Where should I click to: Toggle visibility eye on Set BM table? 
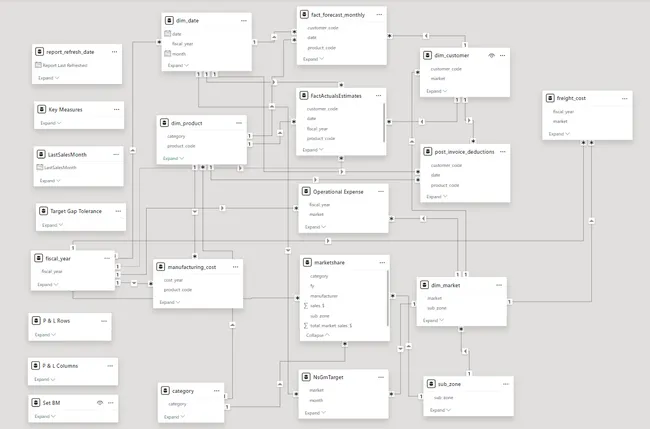click(100, 403)
